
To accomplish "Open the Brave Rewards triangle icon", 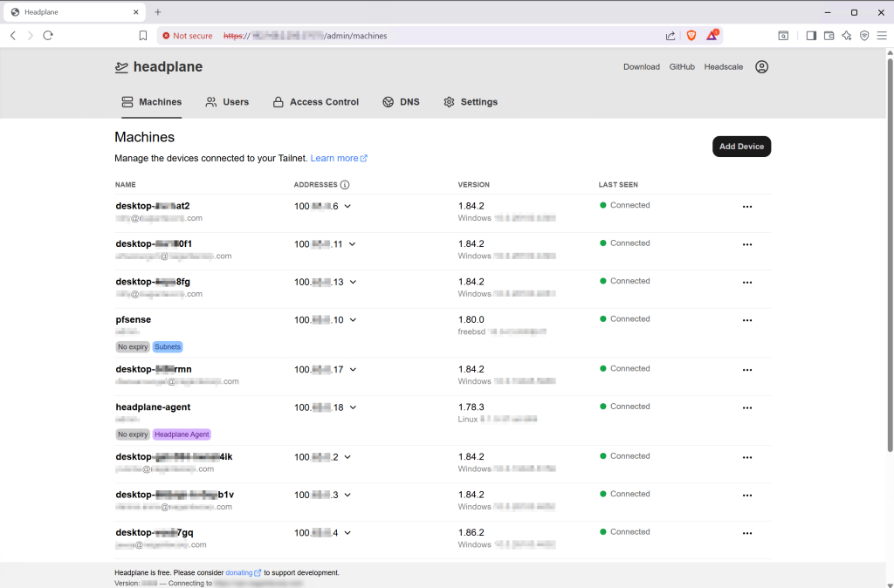I will [x=712, y=35].
